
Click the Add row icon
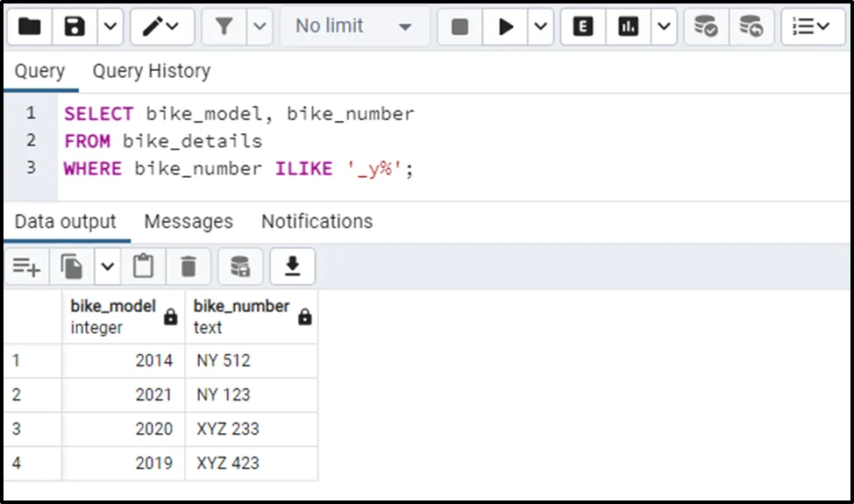coord(26,266)
